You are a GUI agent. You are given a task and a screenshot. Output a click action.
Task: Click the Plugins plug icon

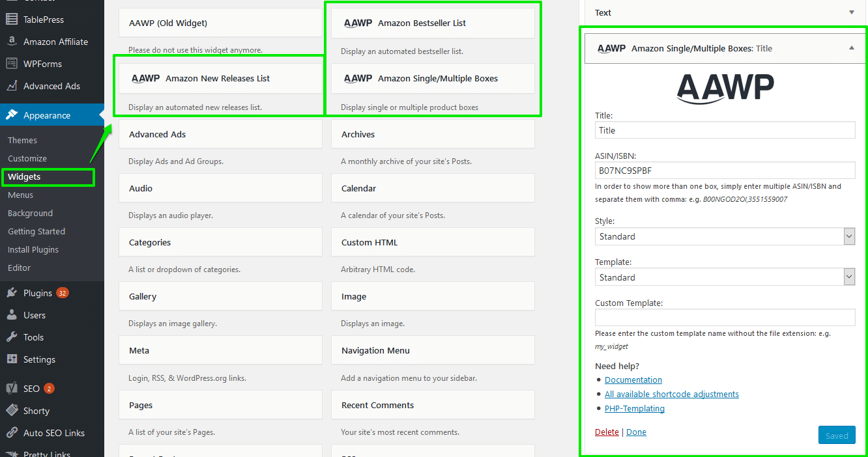(12, 293)
